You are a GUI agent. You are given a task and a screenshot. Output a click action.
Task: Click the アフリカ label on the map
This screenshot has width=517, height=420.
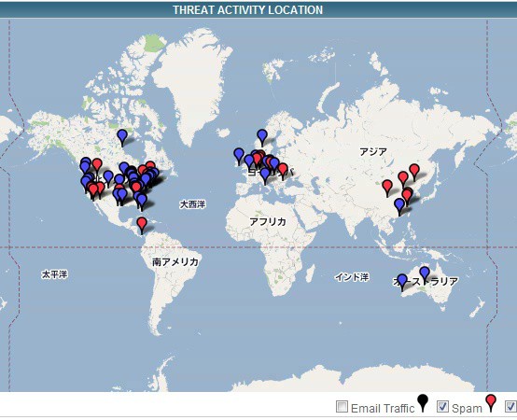(268, 222)
